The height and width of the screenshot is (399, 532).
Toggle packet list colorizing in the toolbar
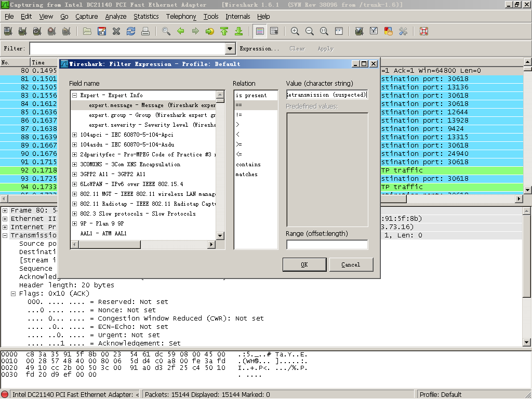260,31
